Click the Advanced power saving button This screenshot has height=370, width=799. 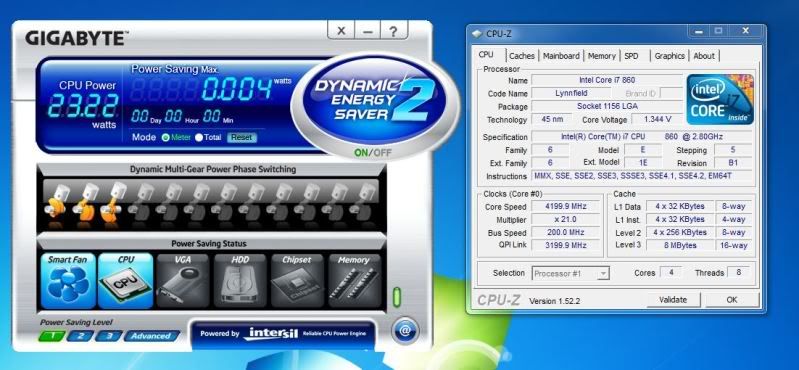[152, 336]
